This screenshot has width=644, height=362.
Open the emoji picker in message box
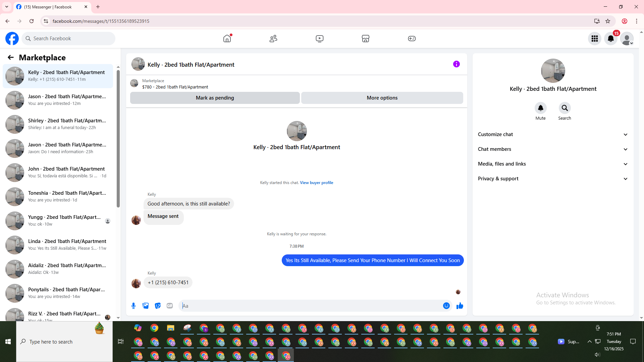click(446, 306)
